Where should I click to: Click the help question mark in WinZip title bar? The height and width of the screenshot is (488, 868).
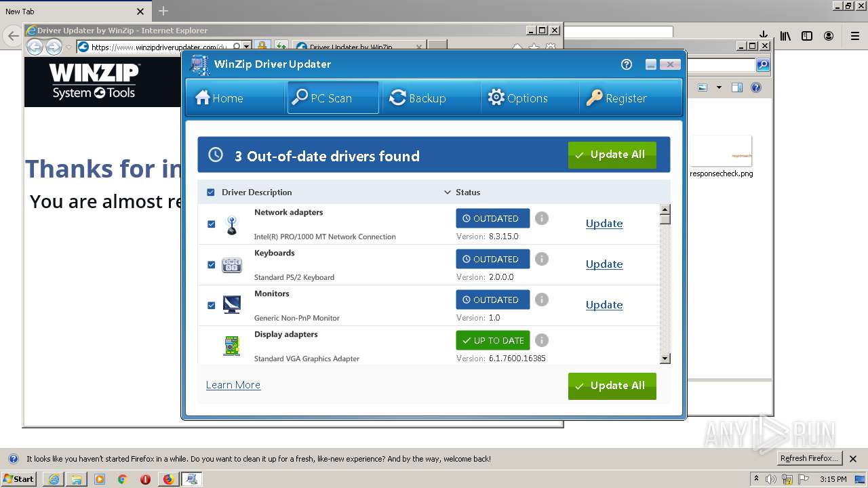tap(627, 64)
